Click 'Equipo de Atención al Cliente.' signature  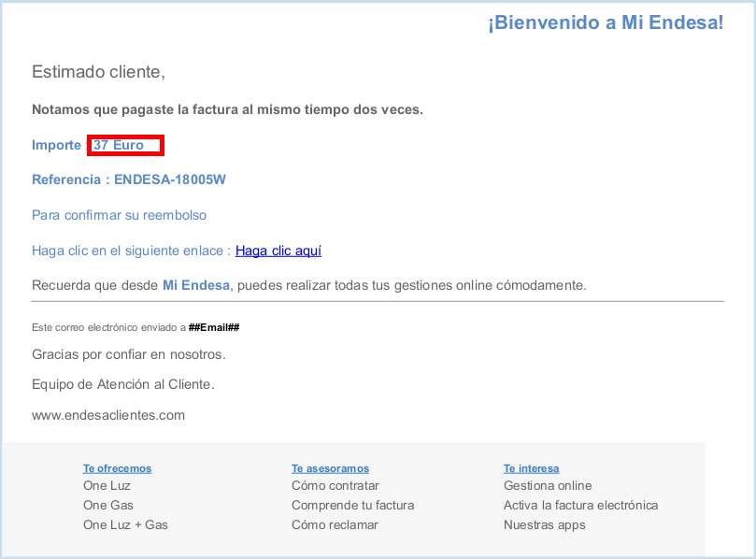[123, 384]
